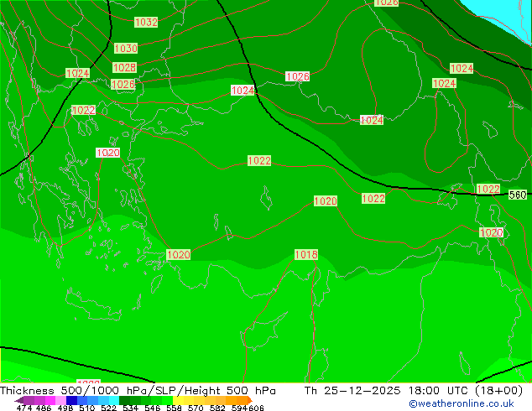The image size is (532, 411).
Task: Click the 1032 isobar label
Action: pos(146,23)
